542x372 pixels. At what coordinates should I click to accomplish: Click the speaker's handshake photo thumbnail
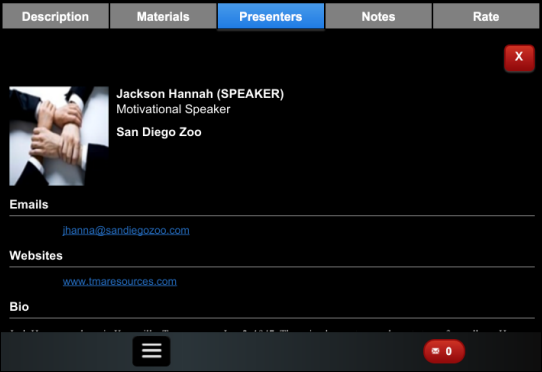pos(59,136)
